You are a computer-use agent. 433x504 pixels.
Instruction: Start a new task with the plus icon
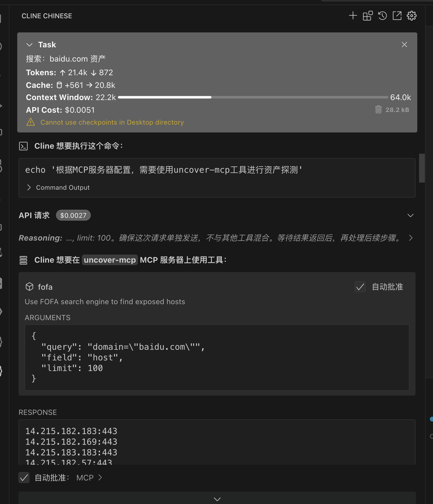click(352, 16)
